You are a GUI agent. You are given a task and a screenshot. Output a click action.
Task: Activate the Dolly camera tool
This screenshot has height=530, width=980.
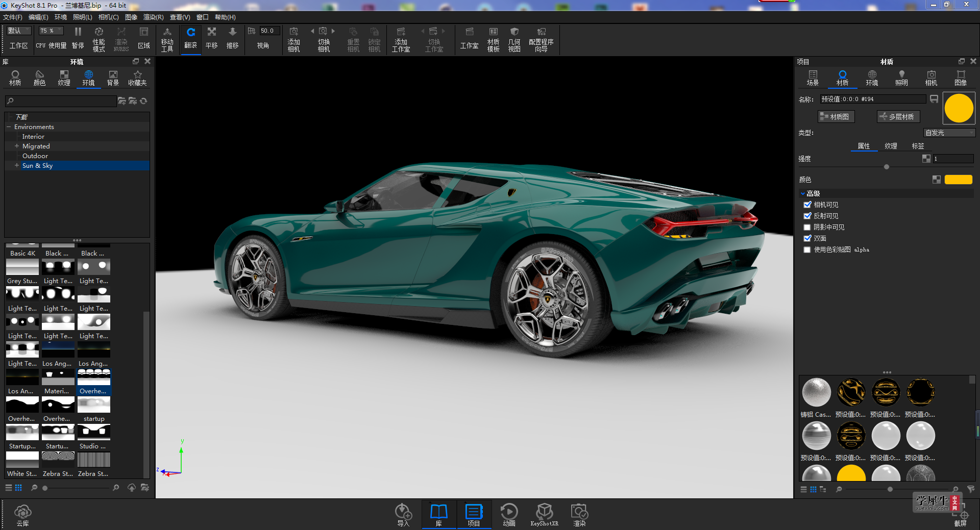click(x=232, y=38)
